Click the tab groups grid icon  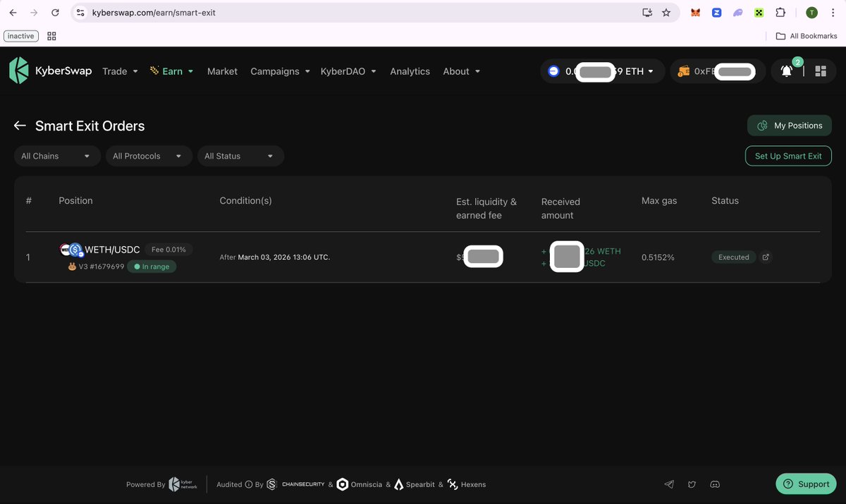pyautogui.click(x=51, y=36)
